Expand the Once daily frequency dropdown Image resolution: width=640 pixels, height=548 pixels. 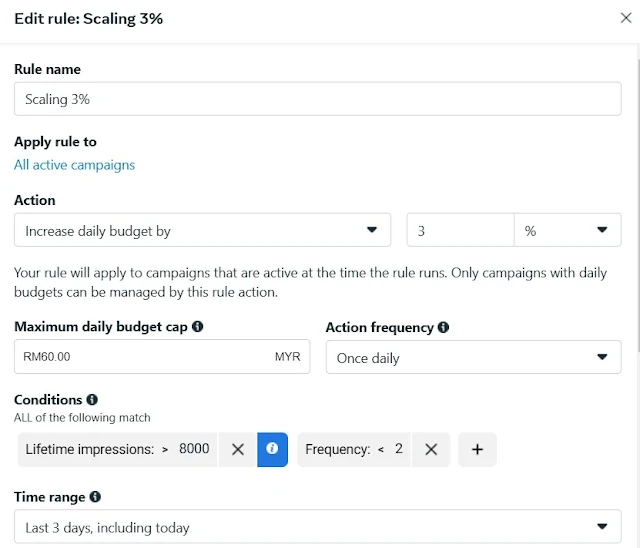click(473, 358)
